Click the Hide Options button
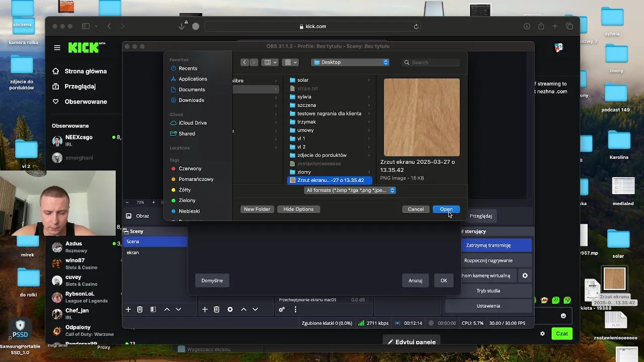 coord(298,209)
